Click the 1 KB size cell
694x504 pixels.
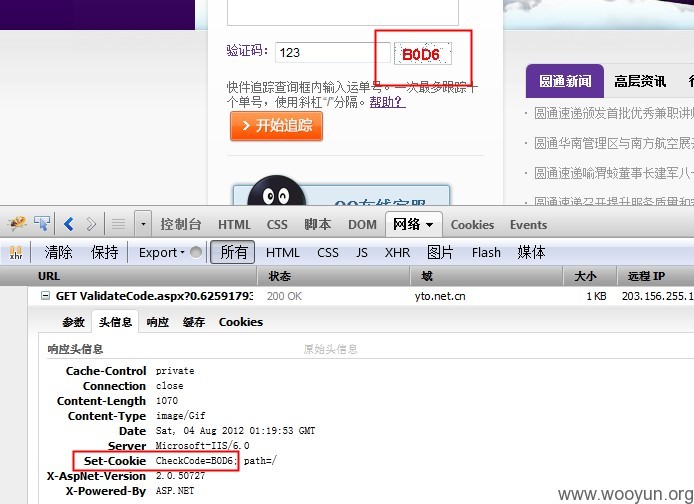pyautogui.click(x=596, y=296)
